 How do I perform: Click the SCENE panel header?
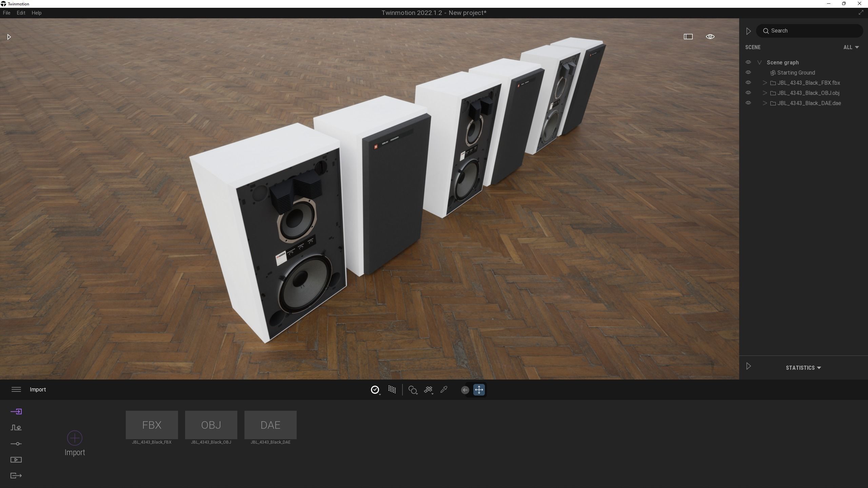753,47
